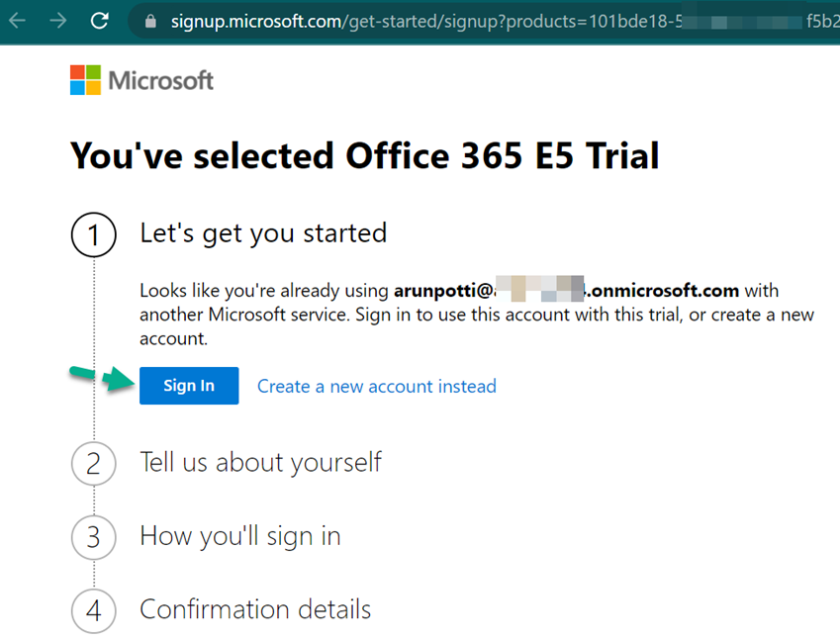
Task: Click the Microsoft wordmark text
Action: tap(160, 80)
